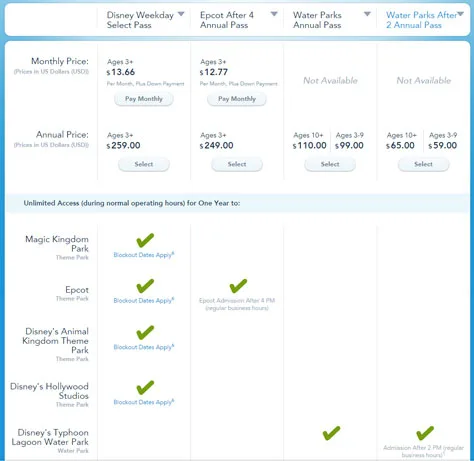The image size is (474, 461).
Task: Click Select under the $249.00 annual price
Action: (237, 164)
